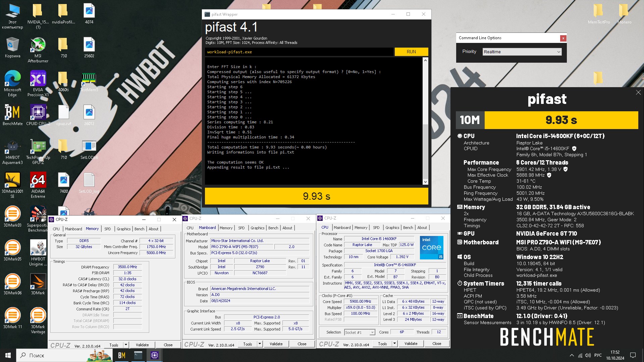Click volume icon in system tray
The image size is (644, 362).
tap(588, 355)
